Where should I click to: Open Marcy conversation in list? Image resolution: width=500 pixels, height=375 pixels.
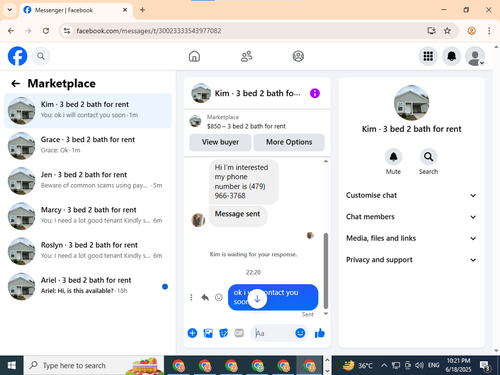[x=88, y=216]
